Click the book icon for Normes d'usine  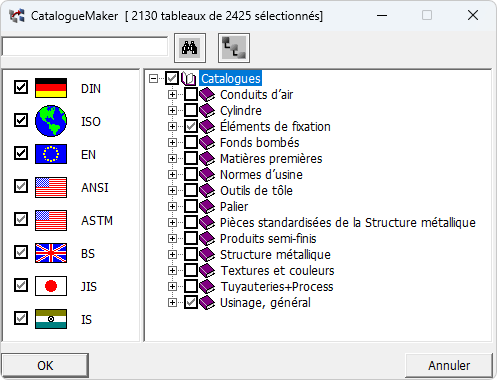[x=207, y=175]
